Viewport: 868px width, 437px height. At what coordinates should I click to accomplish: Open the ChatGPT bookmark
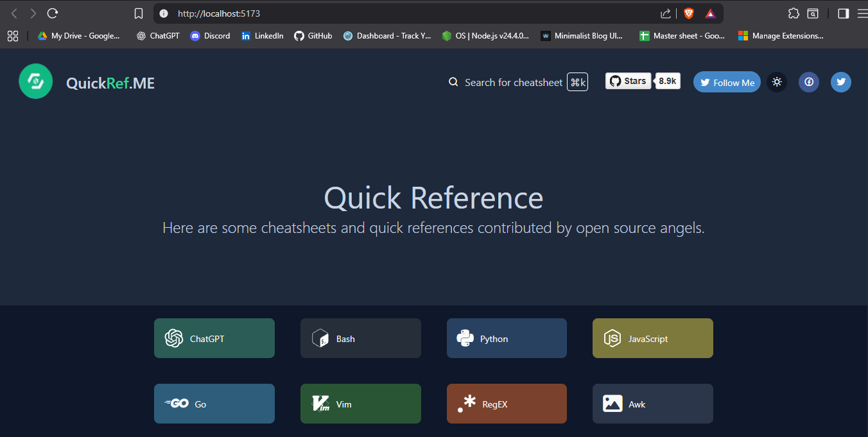pyautogui.click(x=158, y=36)
